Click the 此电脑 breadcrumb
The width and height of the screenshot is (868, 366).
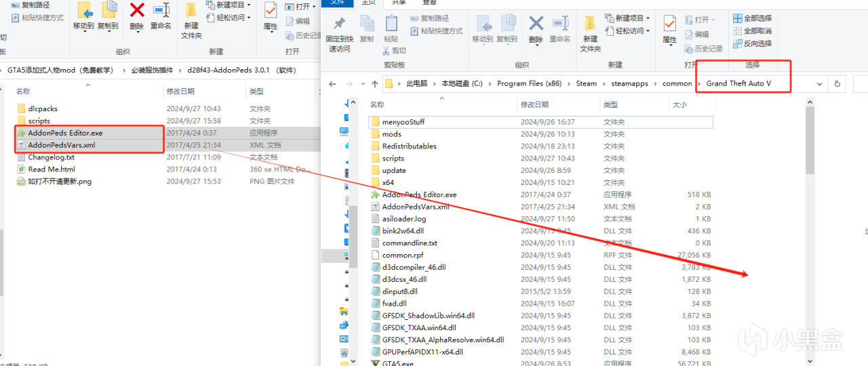pos(417,84)
